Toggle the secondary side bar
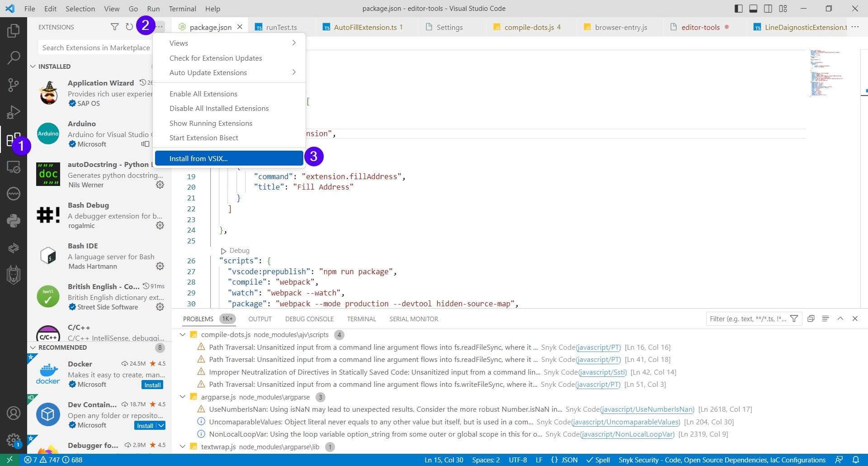The image size is (868, 466). point(768,9)
